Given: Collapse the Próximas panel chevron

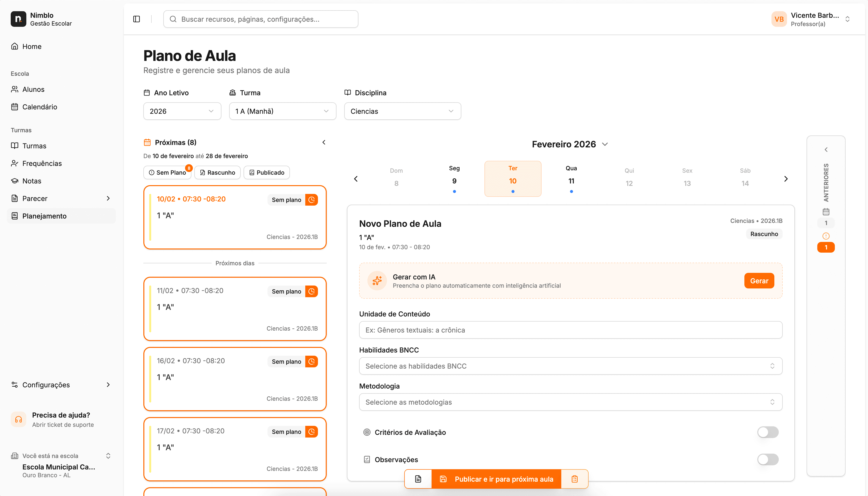Looking at the screenshot, I should point(324,143).
